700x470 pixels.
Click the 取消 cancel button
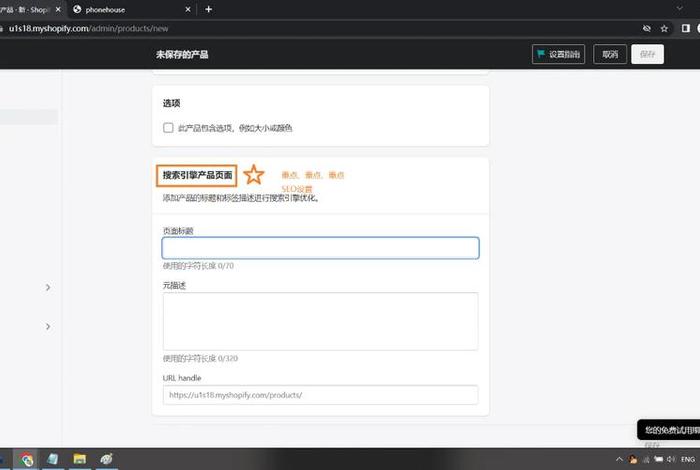[x=610, y=54]
